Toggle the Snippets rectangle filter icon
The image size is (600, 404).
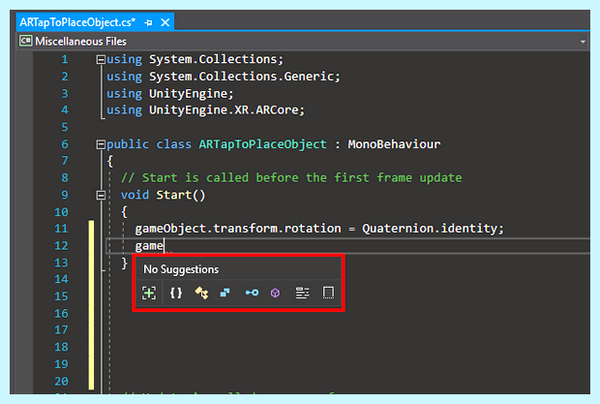[328, 293]
